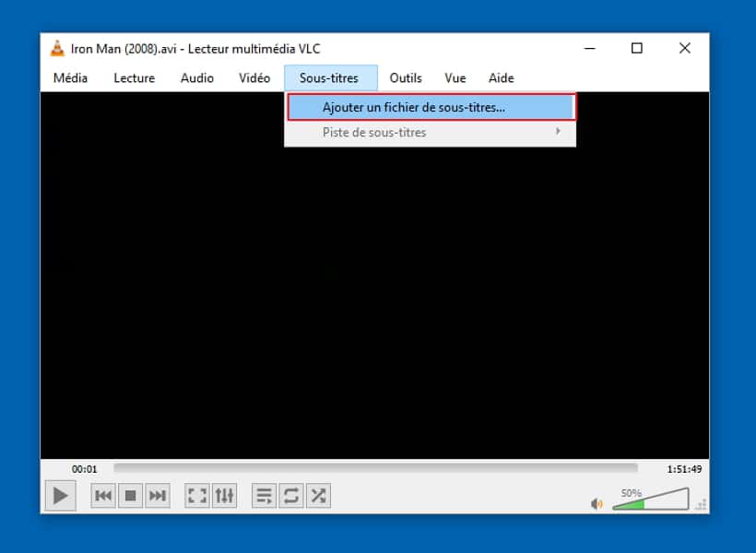Enable loop playback mode

coord(291,495)
